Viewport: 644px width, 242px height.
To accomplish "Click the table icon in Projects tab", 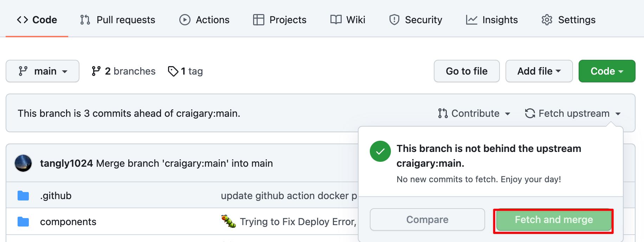I will (258, 20).
